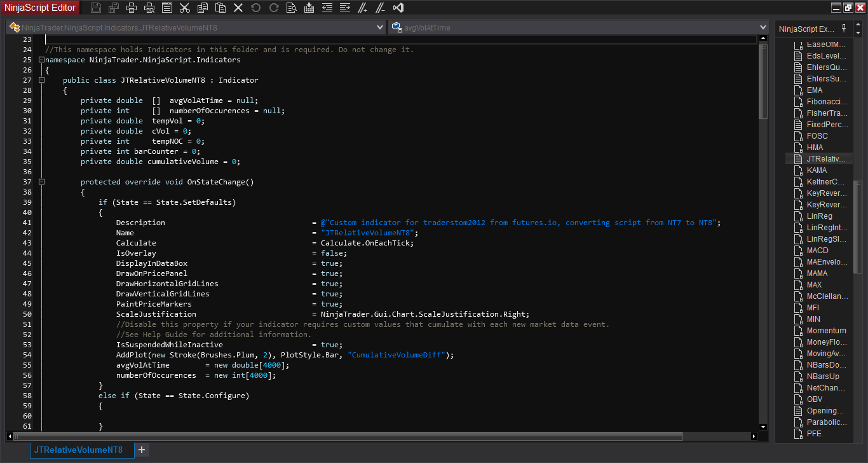The width and height of the screenshot is (868, 463).
Task: Click the horizontal scrollbar thumb of the editor
Action: point(349,436)
